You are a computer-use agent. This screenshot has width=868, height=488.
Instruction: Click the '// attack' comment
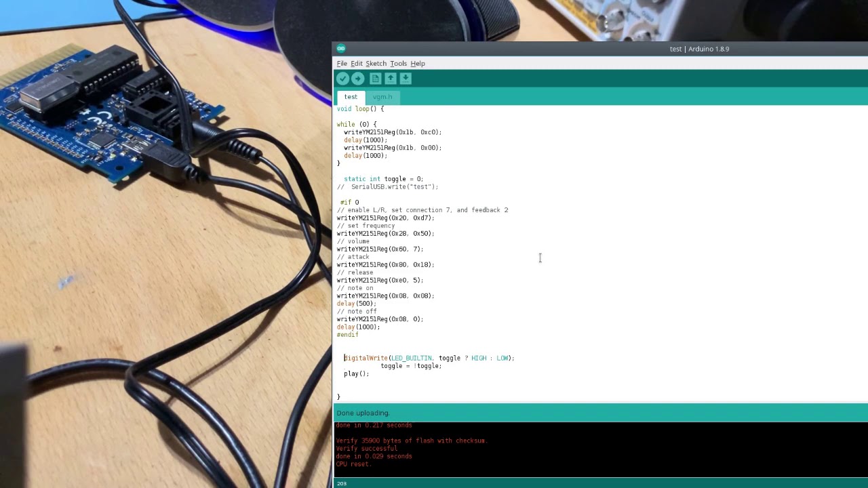(353, 257)
